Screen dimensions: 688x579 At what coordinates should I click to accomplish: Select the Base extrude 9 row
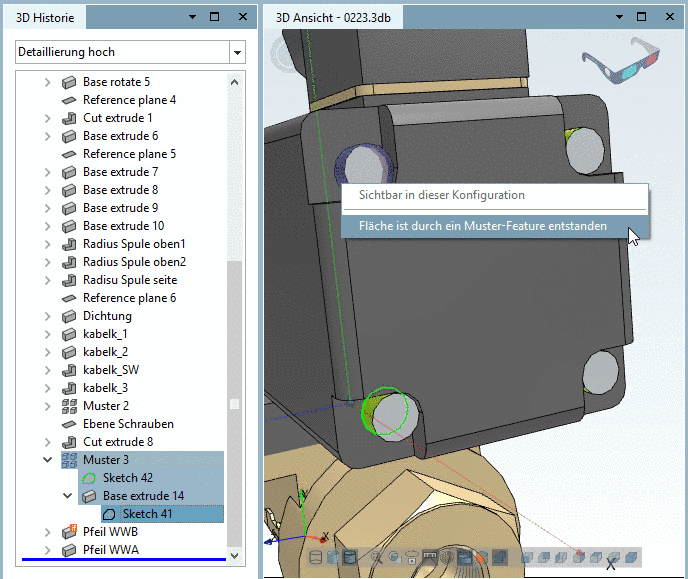[121, 208]
